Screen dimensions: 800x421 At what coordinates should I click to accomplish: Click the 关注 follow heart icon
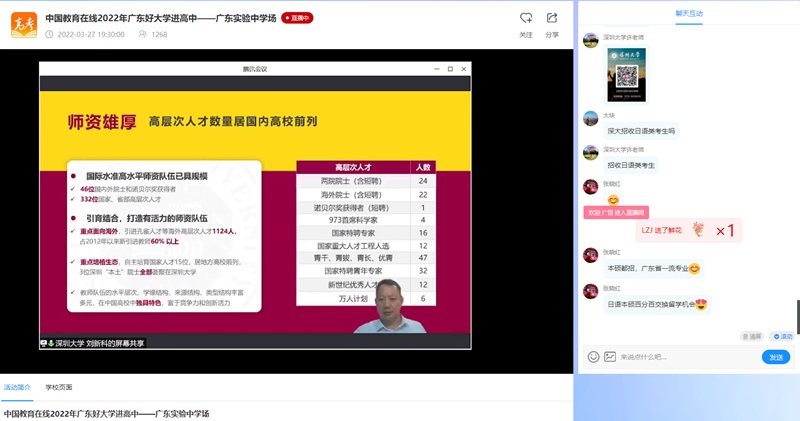(x=526, y=18)
